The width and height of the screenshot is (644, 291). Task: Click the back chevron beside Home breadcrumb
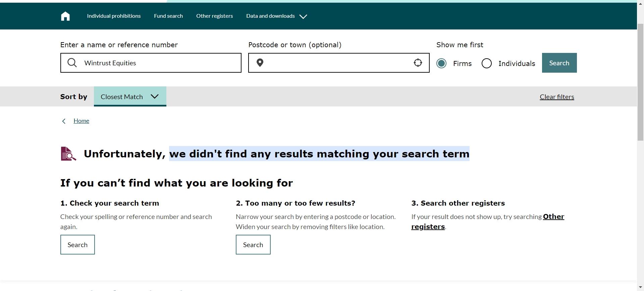click(64, 121)
